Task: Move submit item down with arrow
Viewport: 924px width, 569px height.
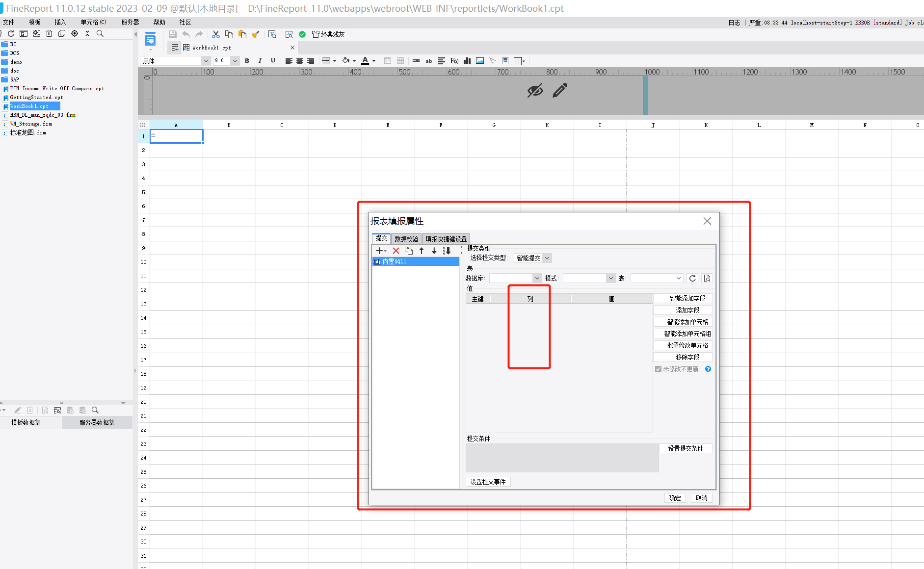Action: (434, 251)
